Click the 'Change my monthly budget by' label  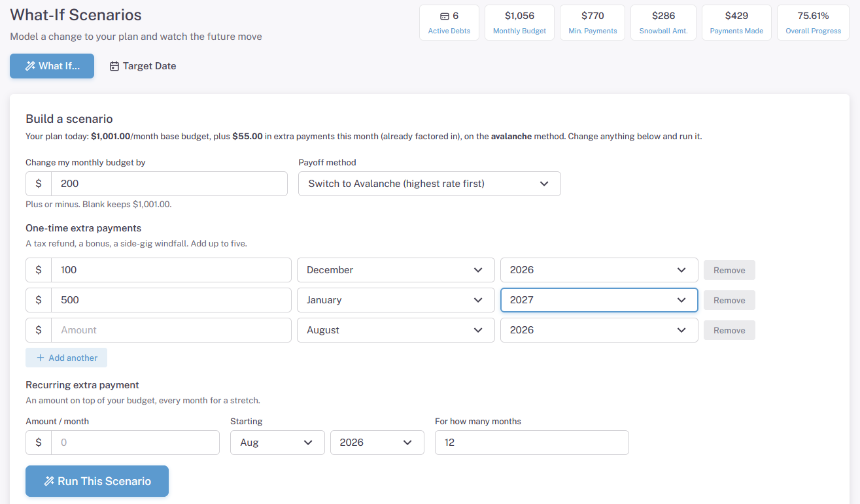coord(86,162)
